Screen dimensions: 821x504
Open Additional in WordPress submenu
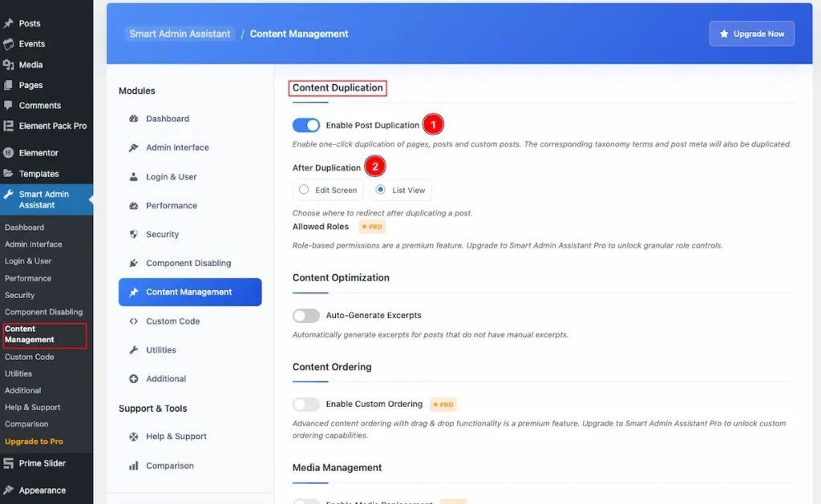click(22, 390)
